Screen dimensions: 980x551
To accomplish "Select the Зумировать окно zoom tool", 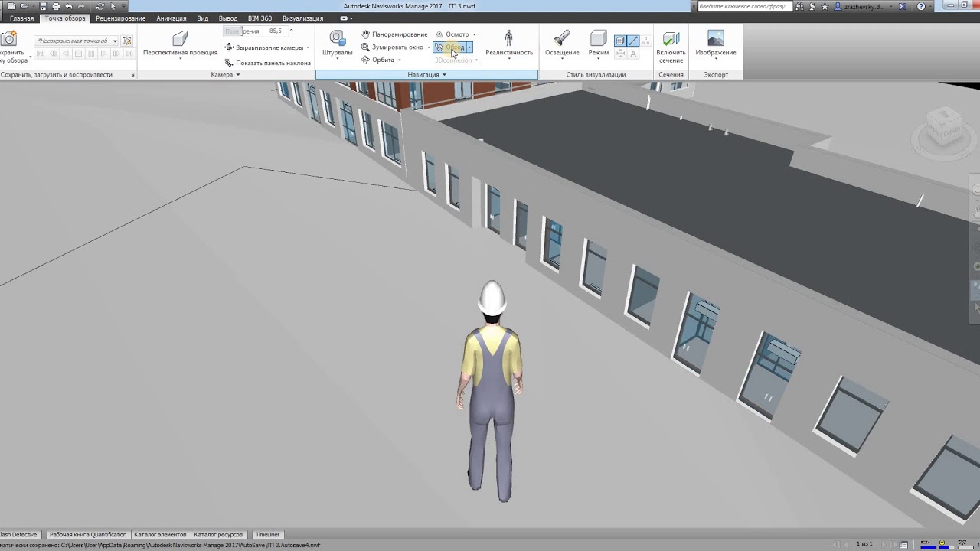I will click(392, 47).
